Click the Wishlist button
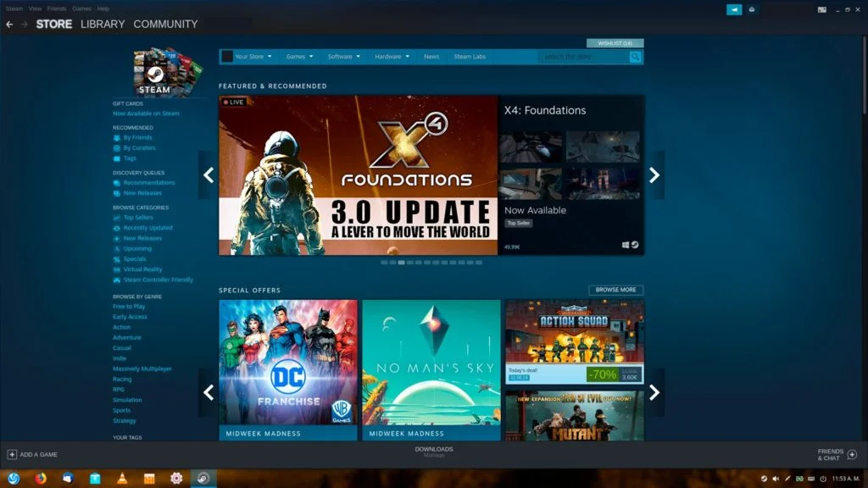The width and height of the screenshot is (868, 488). [x=615, y=43]
